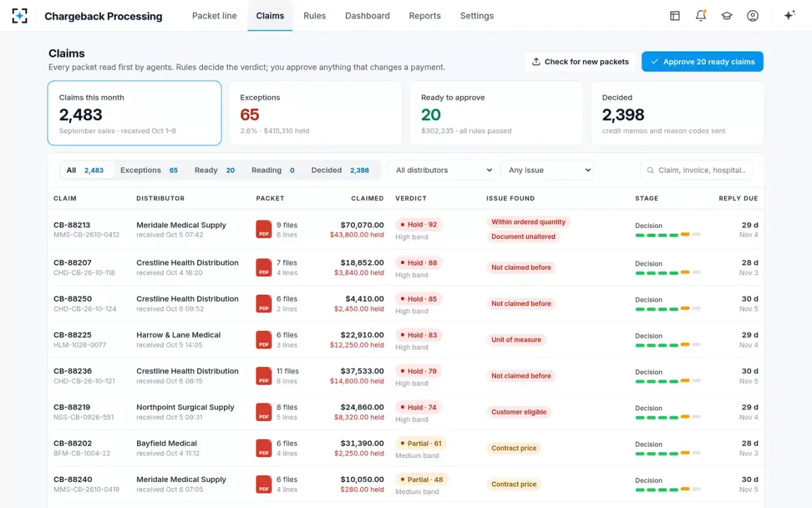
Task: Click the $8,320.00 held amount
Action: [x=359, y=417]
